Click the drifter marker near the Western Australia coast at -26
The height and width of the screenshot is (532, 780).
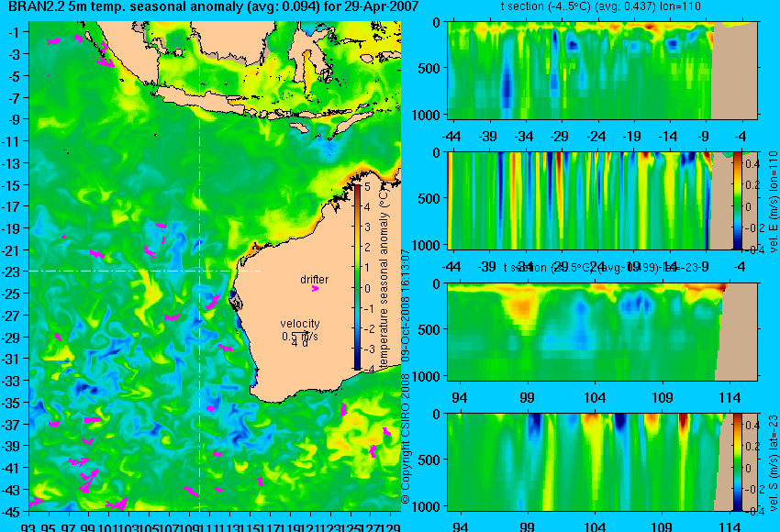click(214, 302)
